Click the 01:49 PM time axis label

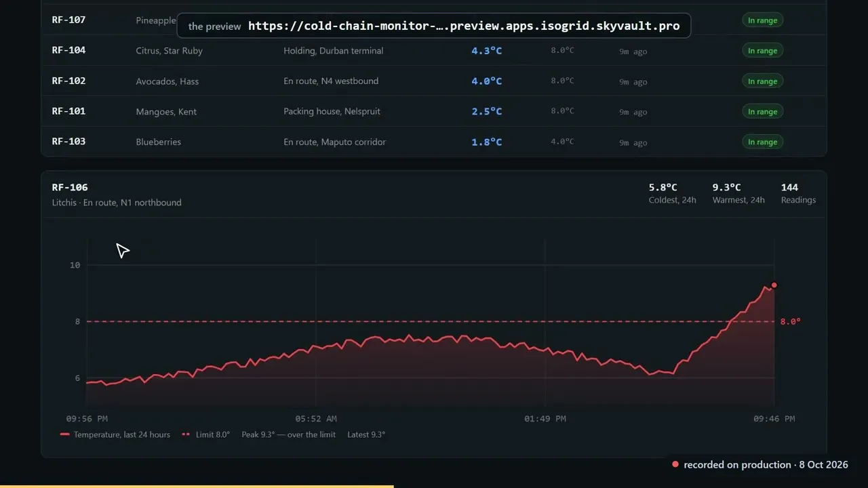[545, 419]
